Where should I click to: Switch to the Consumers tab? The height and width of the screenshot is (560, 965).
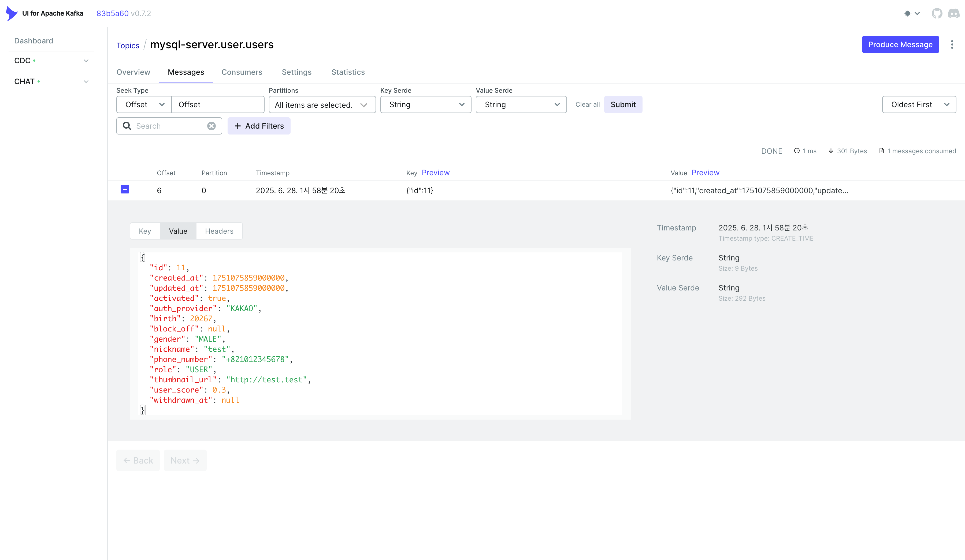[x=242, y=72]
